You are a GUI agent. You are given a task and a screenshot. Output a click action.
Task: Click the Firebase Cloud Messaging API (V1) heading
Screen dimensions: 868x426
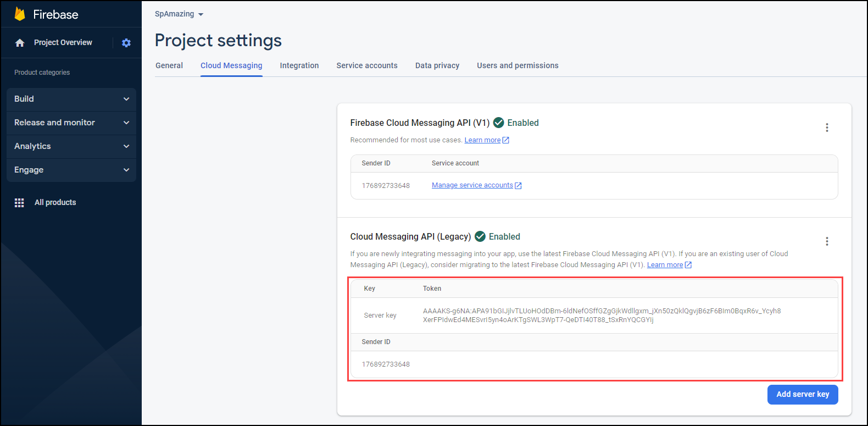[420, 123]
